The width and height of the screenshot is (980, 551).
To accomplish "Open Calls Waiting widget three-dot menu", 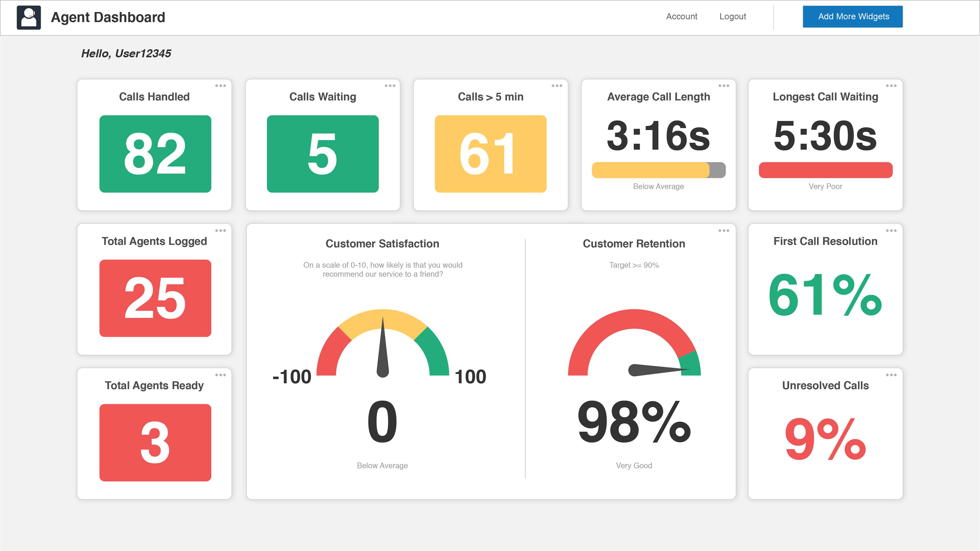I will click(x=389, y=85).
